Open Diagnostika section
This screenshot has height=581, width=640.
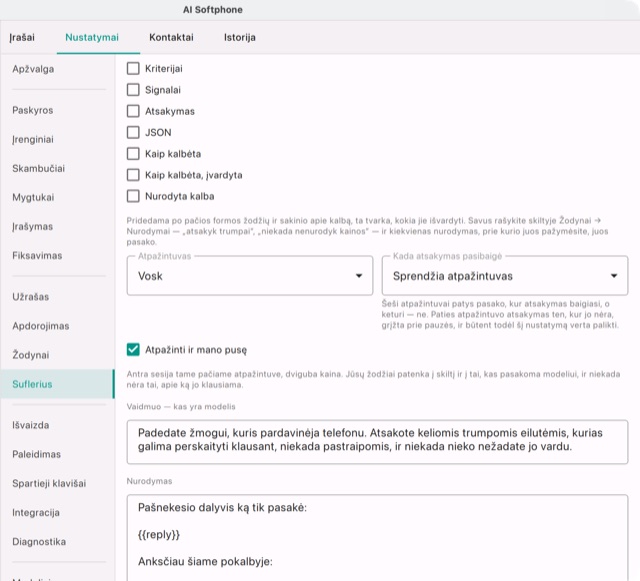point(57,541)
